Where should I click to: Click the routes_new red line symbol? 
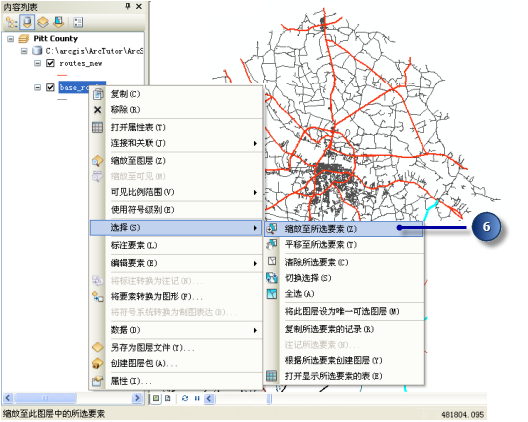[62, 75]
